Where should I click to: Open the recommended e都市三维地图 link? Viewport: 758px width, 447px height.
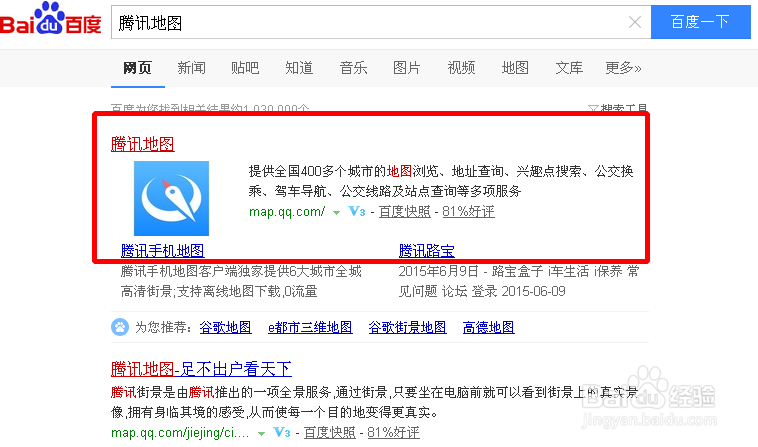[310, 328]
